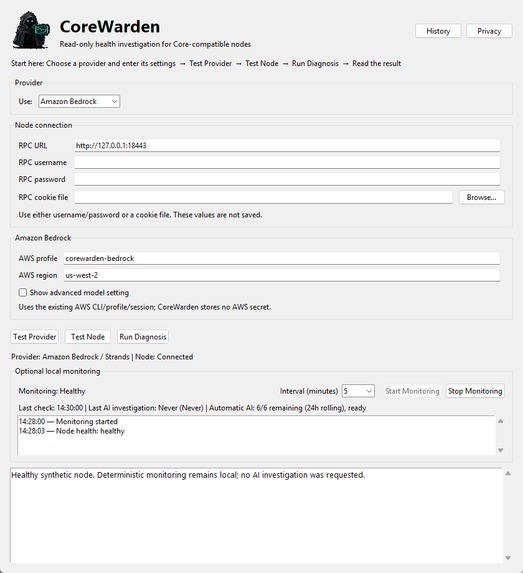Click result pane scroll down arrow
The height and width of the screenshot is (573, 523).
[508, 558]
